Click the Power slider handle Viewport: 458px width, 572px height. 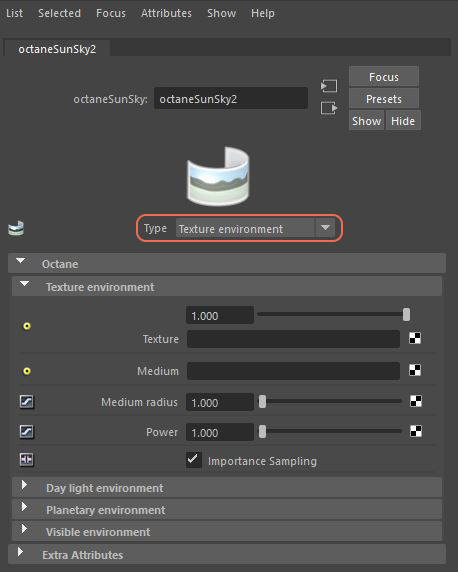point(262,432)
